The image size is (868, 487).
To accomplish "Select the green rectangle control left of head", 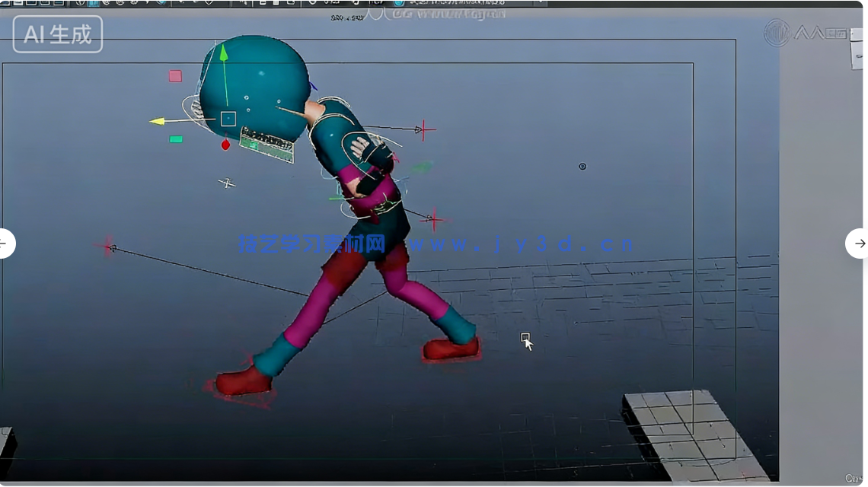I will tap(176, 139).
